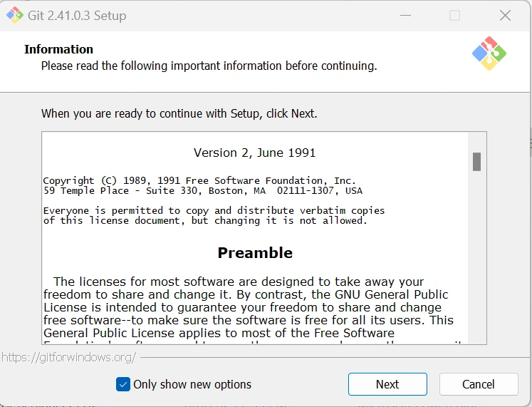The width and height of the screenshot is (532, 407).
Task: Click the license scrollbar thumb
Action: (476, 162)
